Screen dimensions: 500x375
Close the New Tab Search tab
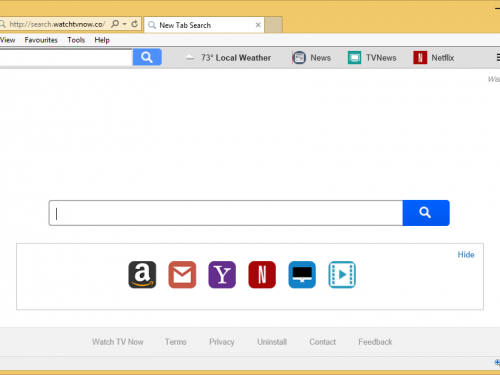tap(258, 25)
